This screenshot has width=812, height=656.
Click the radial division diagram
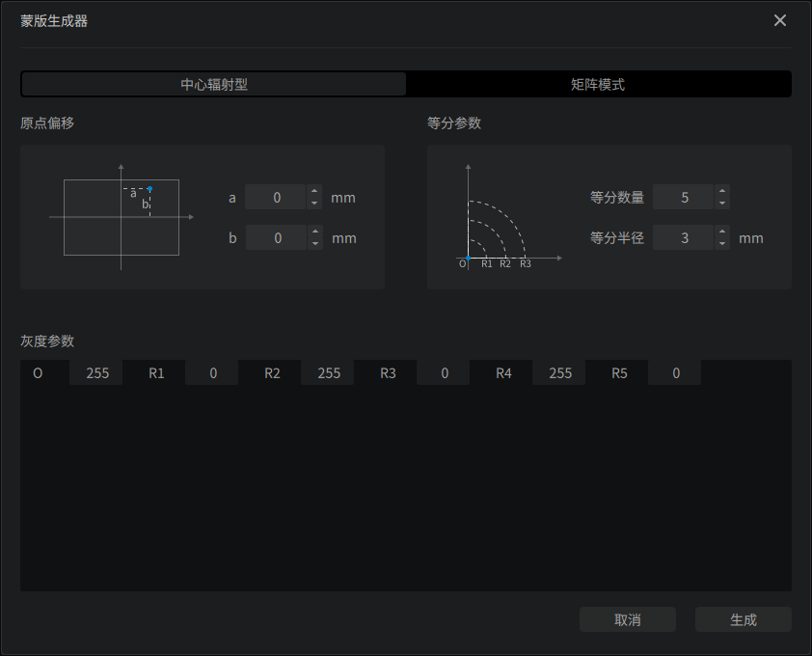[x=509, y=217]
